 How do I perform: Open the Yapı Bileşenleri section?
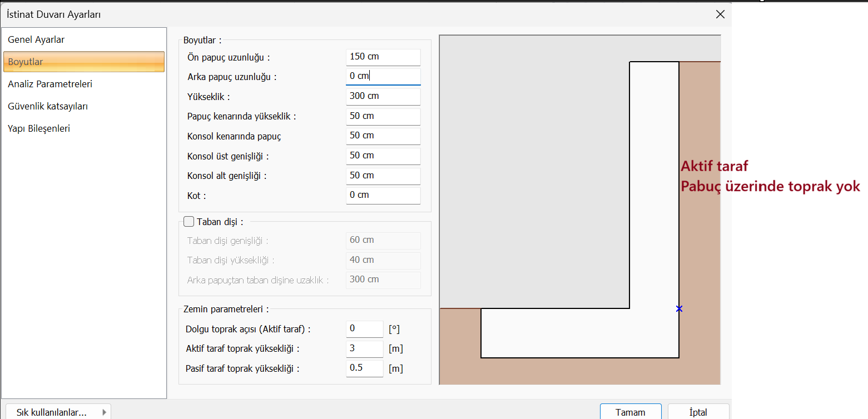point(83,128)
